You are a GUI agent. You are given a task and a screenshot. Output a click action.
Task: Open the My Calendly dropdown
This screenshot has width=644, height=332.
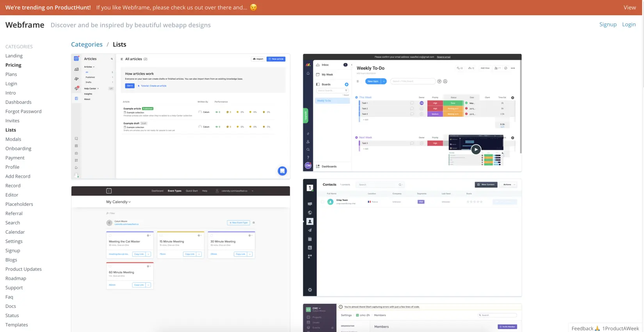[x=119, y=202]
